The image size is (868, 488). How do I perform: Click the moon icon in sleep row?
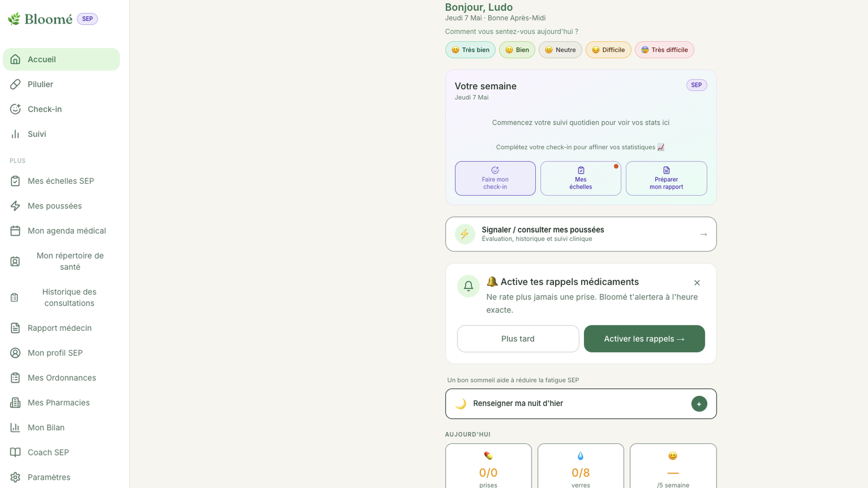tap(461, 404)
